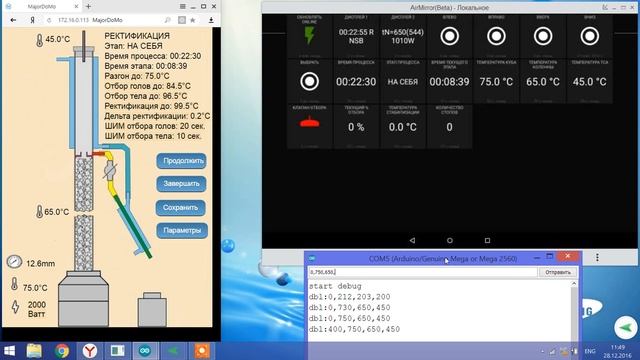This screenshot has height=360, width=640.
Task: Click the Дисплей 1 tile showing NSB
Action: coord(356,36)
